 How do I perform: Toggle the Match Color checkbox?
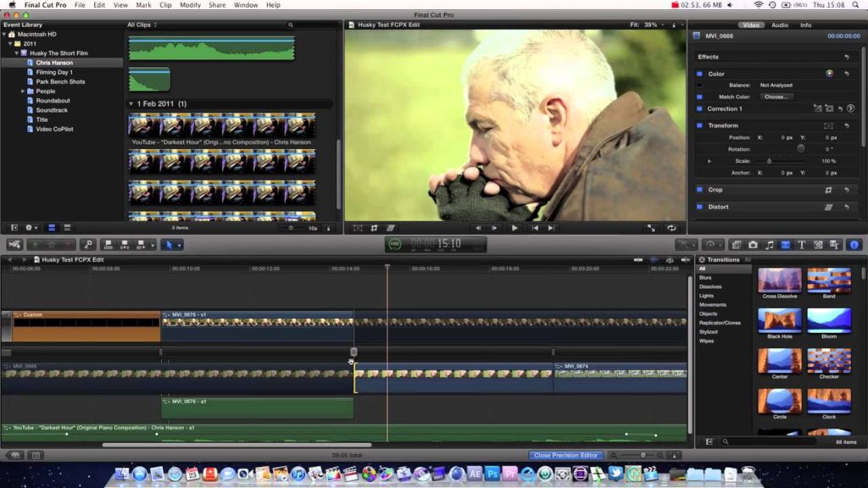pyautogui.click(x=699, y=97)
